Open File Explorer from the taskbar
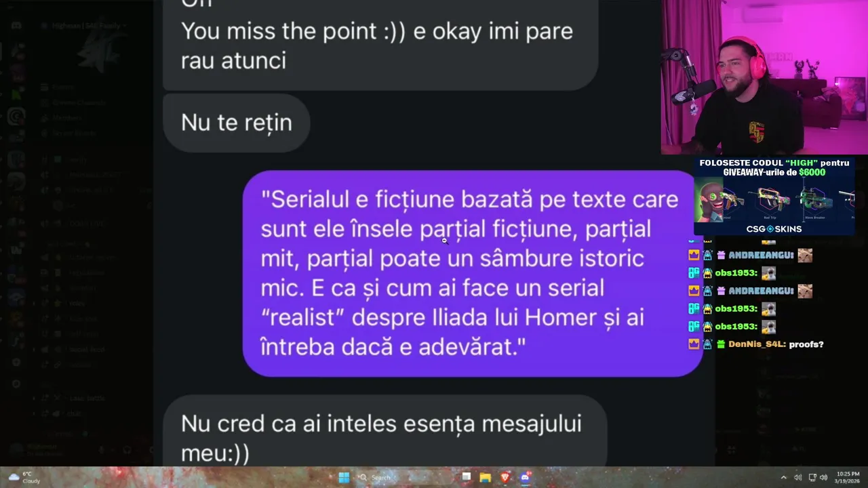This screenshot has height=488, width=868. coord(486,478)
